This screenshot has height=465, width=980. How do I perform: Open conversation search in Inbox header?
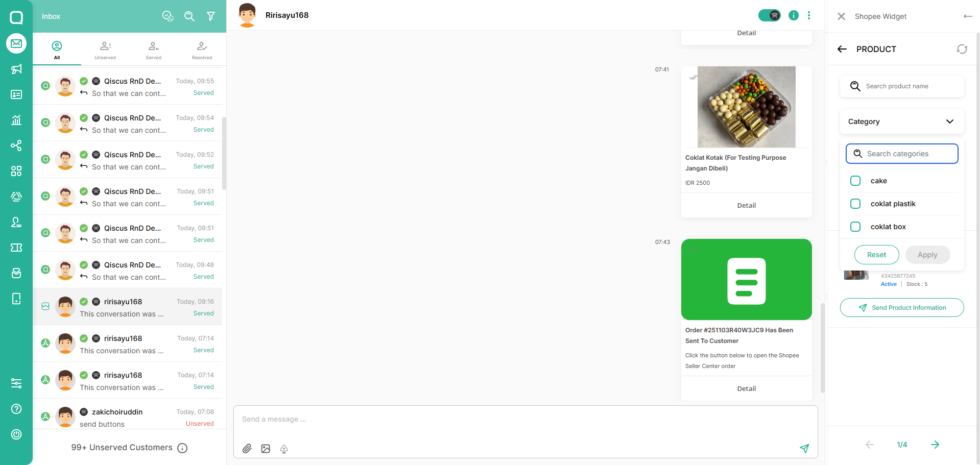(x=189, y=16)
